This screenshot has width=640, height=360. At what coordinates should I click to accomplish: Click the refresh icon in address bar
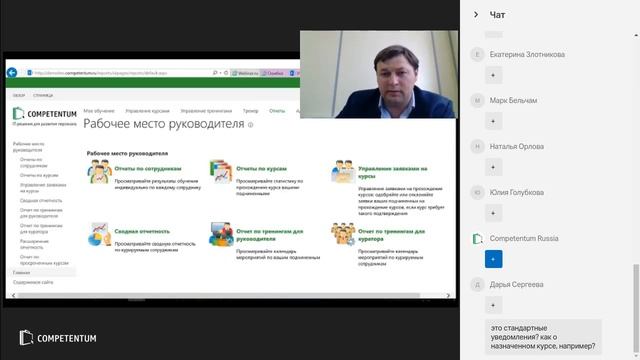pos(226,73)
